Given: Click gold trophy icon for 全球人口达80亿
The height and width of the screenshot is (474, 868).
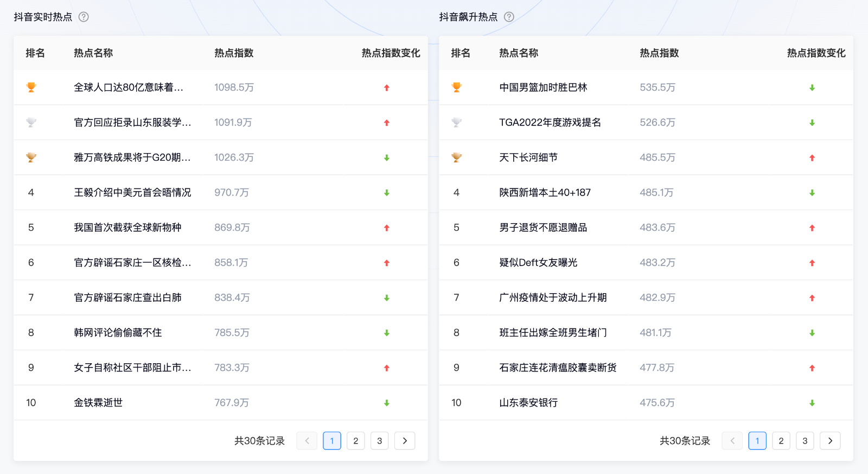Looking at the screenshot, I should [31, 87].
